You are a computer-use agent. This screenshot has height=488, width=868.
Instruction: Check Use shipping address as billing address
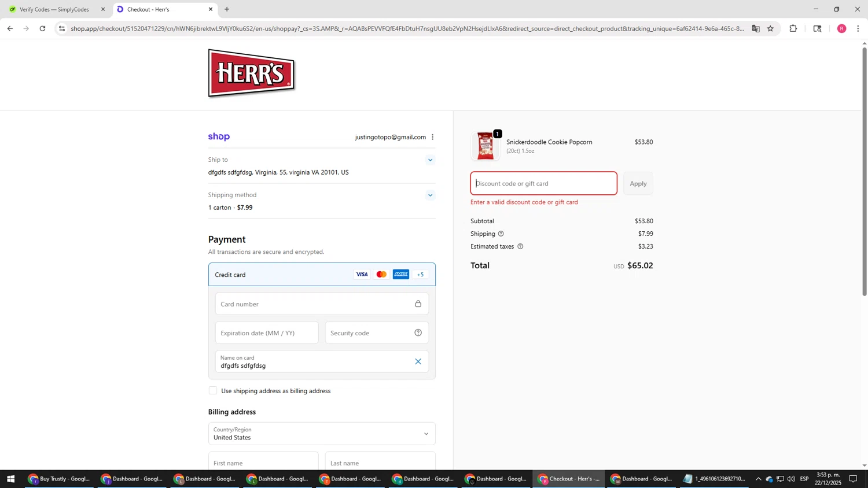(x=213, y=391)
